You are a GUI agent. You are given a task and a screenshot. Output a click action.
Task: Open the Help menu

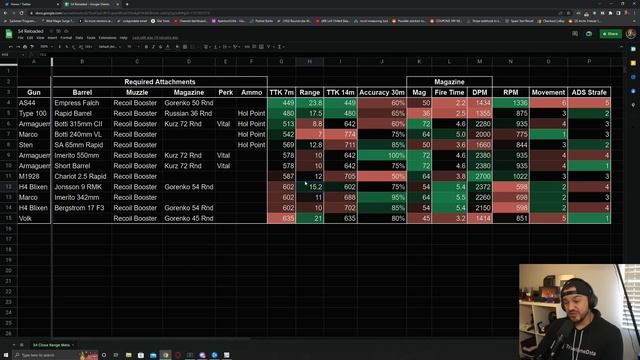coord(123,38)
